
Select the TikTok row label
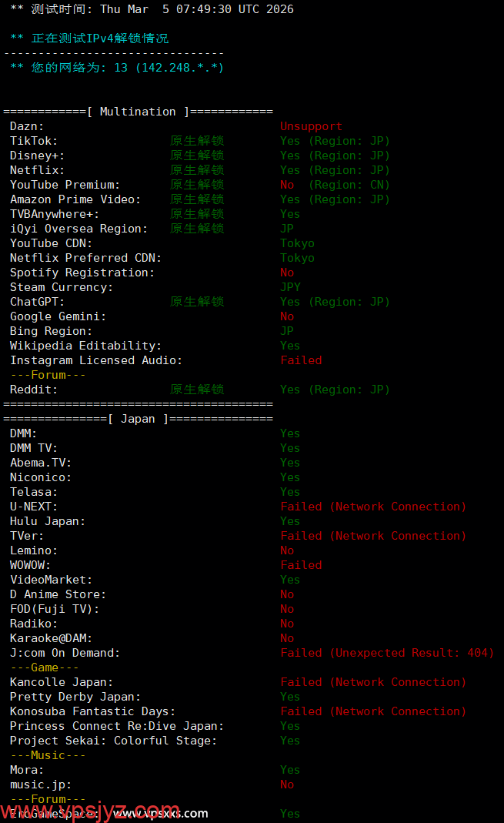pos(34,141)
